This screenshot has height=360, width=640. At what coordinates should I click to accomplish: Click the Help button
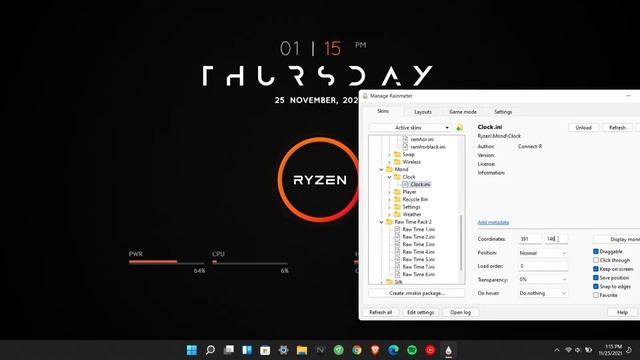(622, 312)
